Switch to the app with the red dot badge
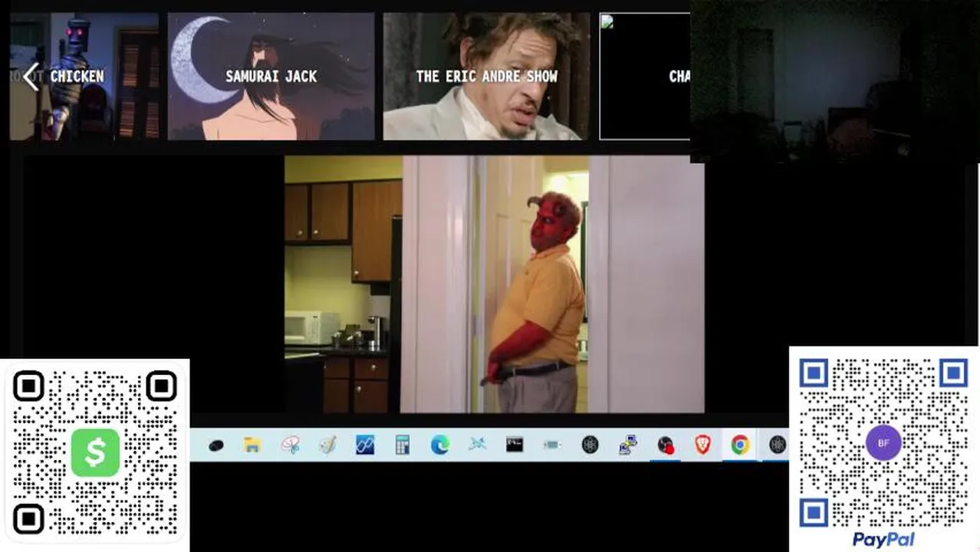The image size is (980, 552). pos(665,445)
